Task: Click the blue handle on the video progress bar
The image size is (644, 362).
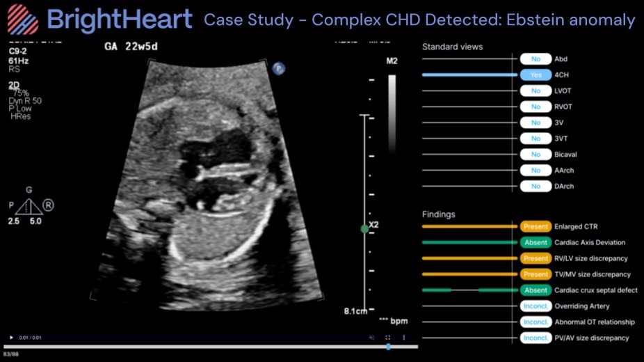Action: pos(388,346)
